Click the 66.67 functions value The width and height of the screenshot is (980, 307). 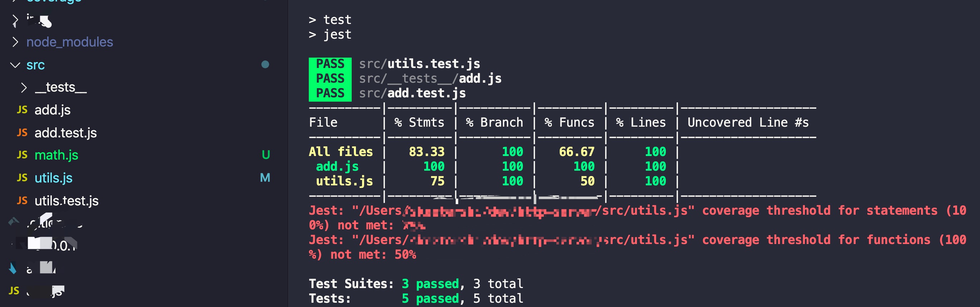tap(576, 152)
